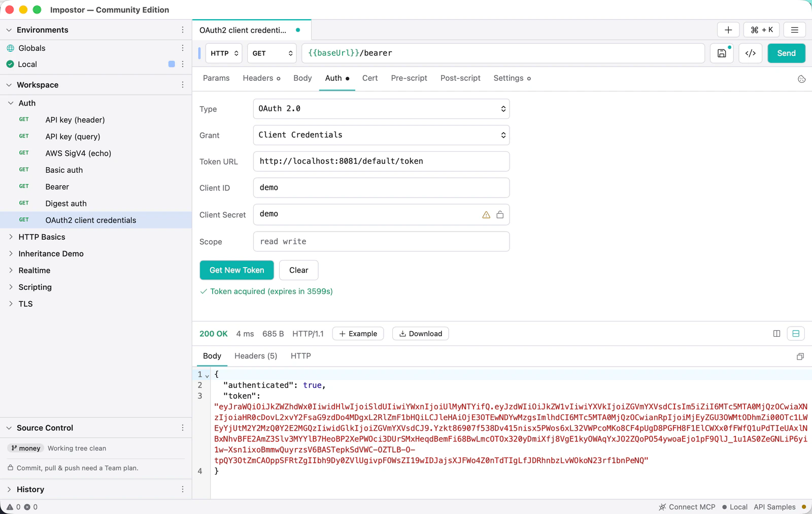Open Globals environment options menu
This screenshot has width=812, height=514.
click(183, 48)
